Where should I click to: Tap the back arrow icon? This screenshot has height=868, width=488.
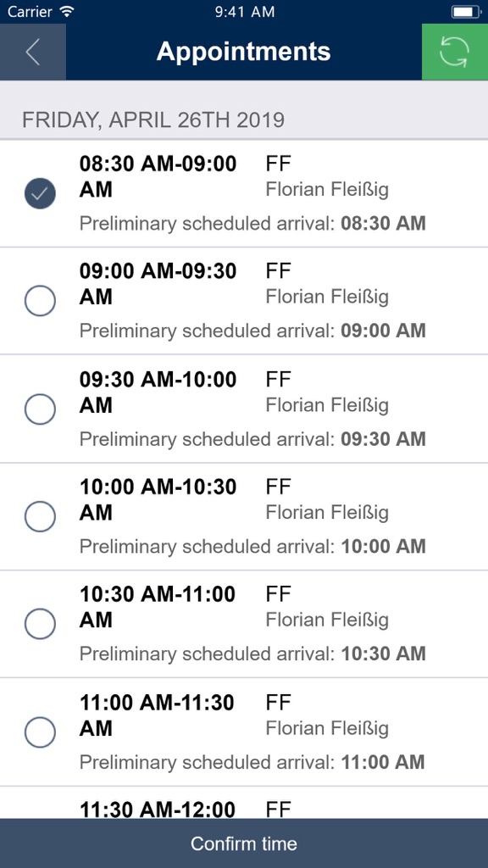tap(33, 52)
